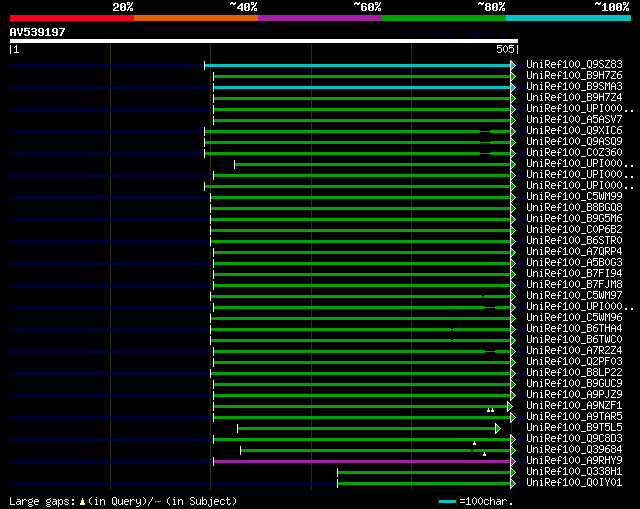The image size is (640, 509).
Task: Open the UniRef100_B8BGQ8 hit label
Action: 574,207
